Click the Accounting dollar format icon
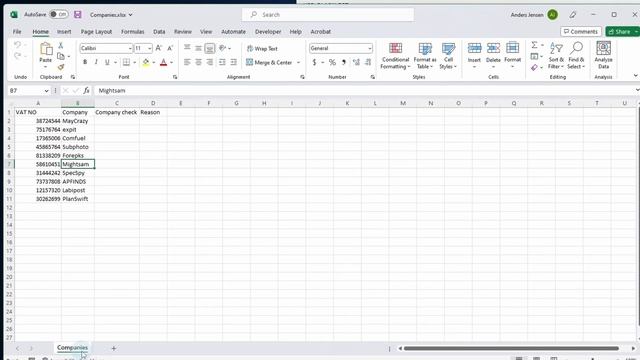 coord(314,62)
